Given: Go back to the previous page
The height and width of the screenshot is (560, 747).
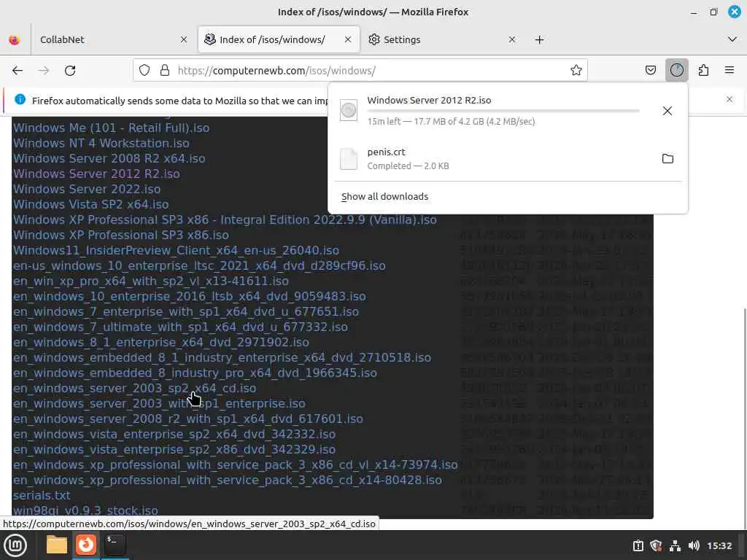Looking at the screenshot, I should point(18,71).
